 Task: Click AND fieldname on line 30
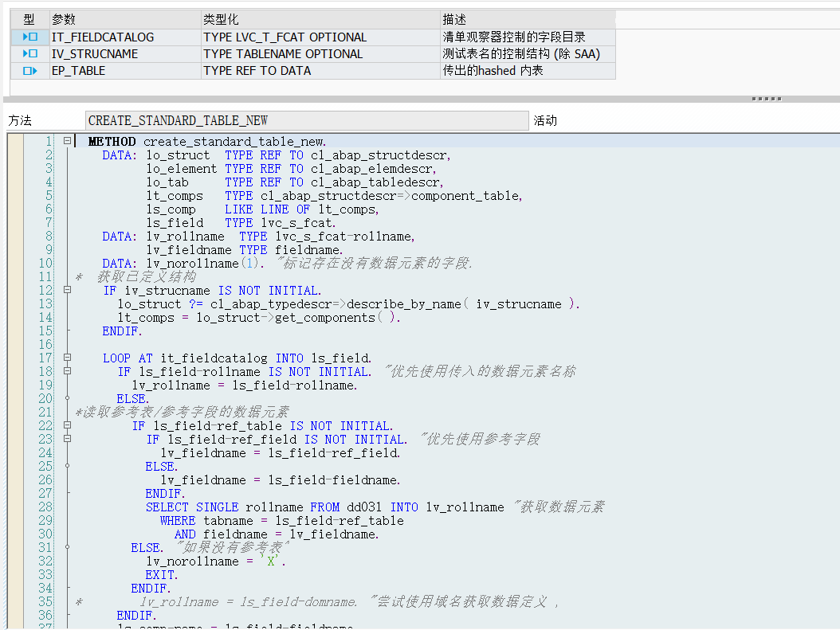pos(221,534)
